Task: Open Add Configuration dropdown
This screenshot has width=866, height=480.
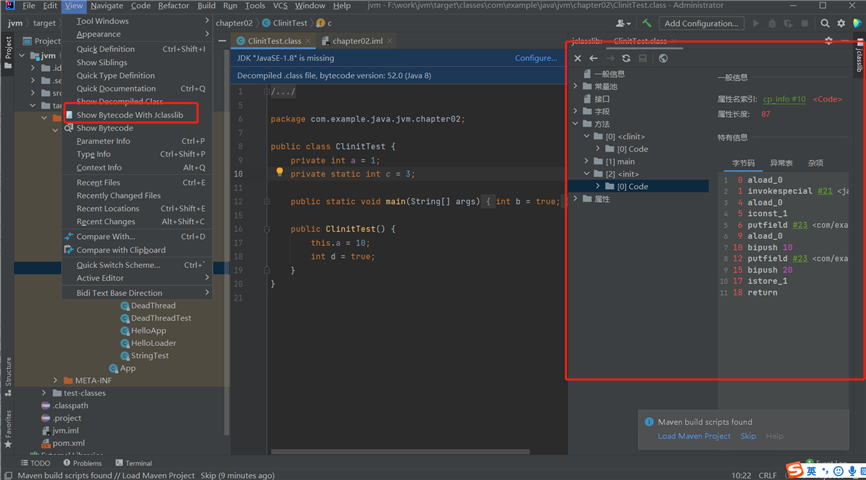Action: 701,23
